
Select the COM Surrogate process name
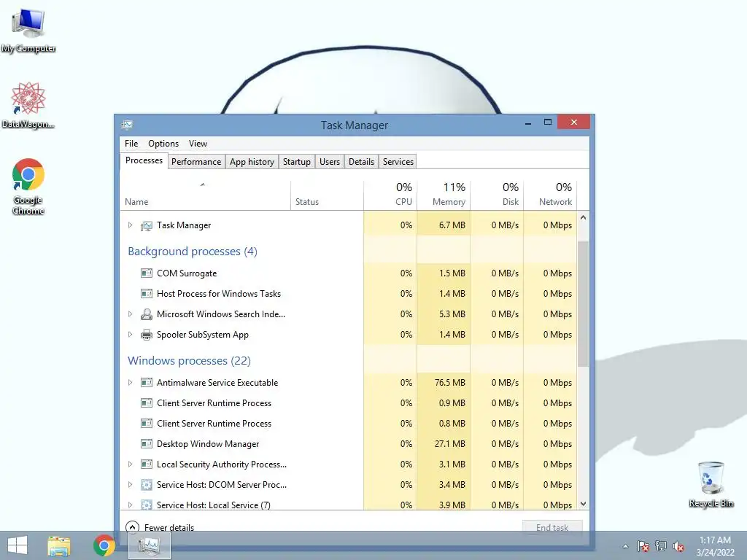187,273
